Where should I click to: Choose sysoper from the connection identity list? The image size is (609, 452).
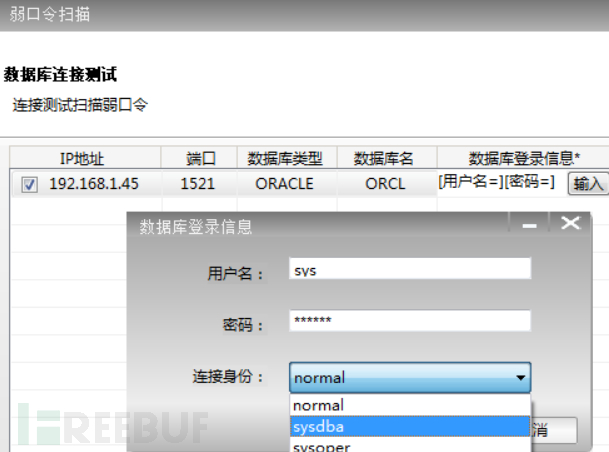point(410,445)
